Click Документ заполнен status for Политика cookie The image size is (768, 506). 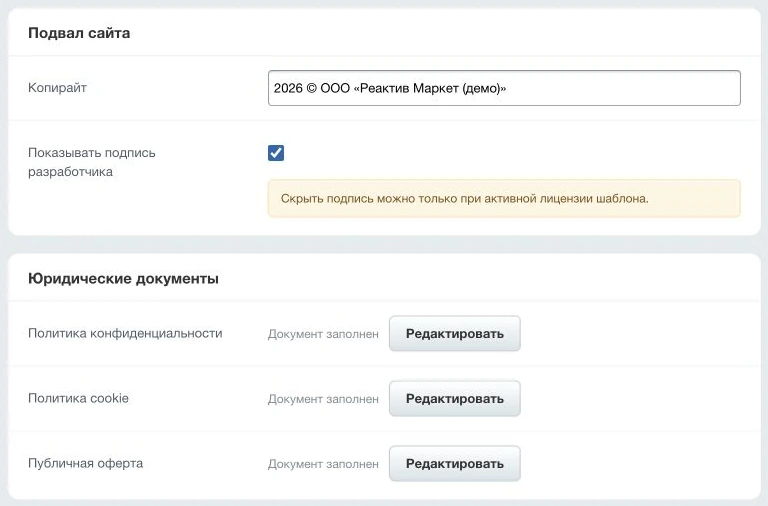[323, 399]
